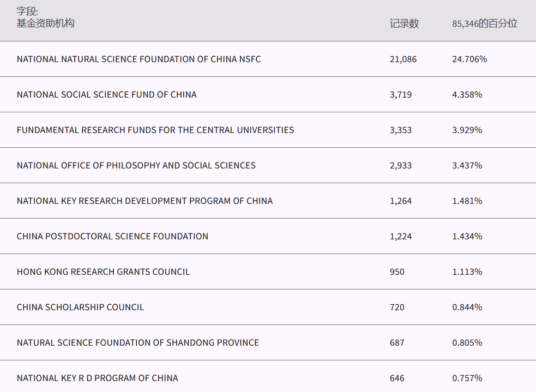Select National Natural Science Foundation of China NSFC
The width and height of the screenshot is (536, 392).
tap(138, 59)
